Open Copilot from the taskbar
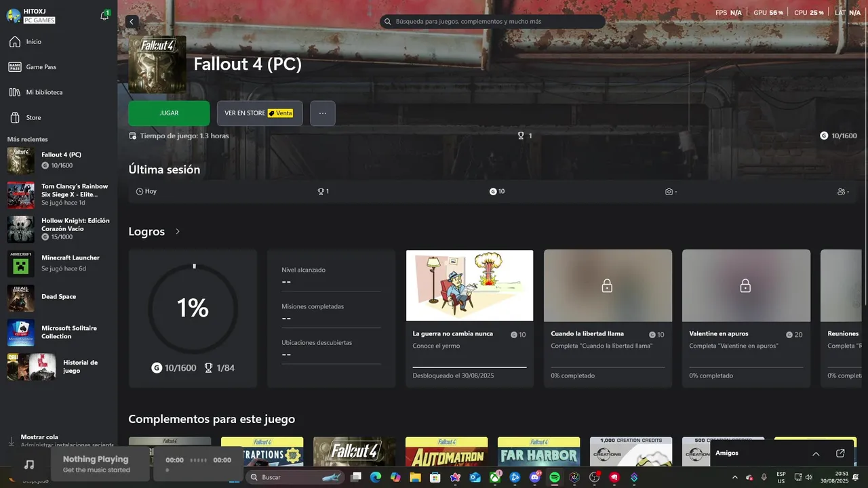Image resolution: width=868 pixels, height=488 pixels. pos(395,477)
